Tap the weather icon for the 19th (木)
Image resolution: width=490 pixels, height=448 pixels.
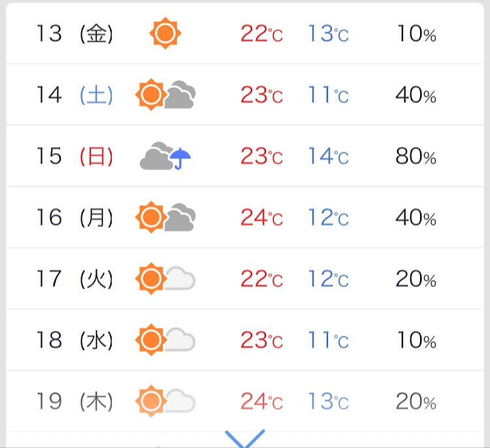click(x=165, y=401)
